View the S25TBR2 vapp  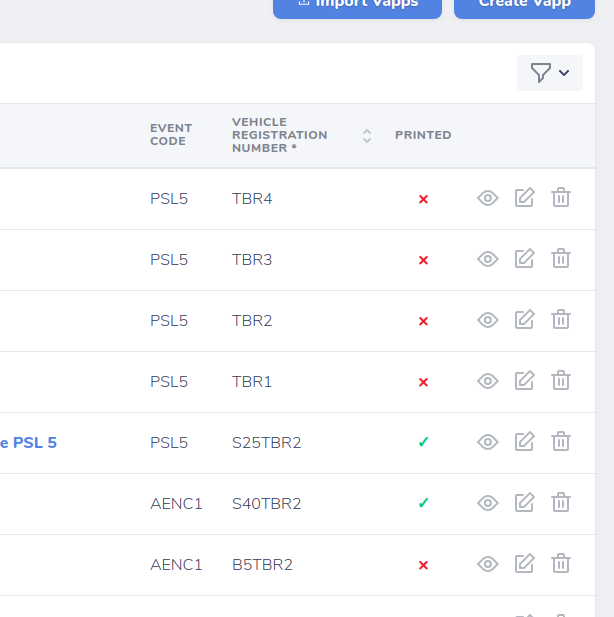point(488,442)
